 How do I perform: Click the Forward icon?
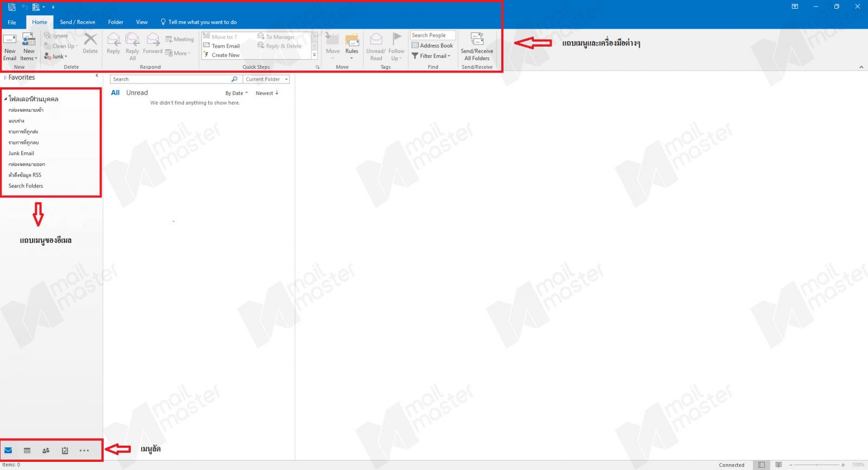(153, 39)
